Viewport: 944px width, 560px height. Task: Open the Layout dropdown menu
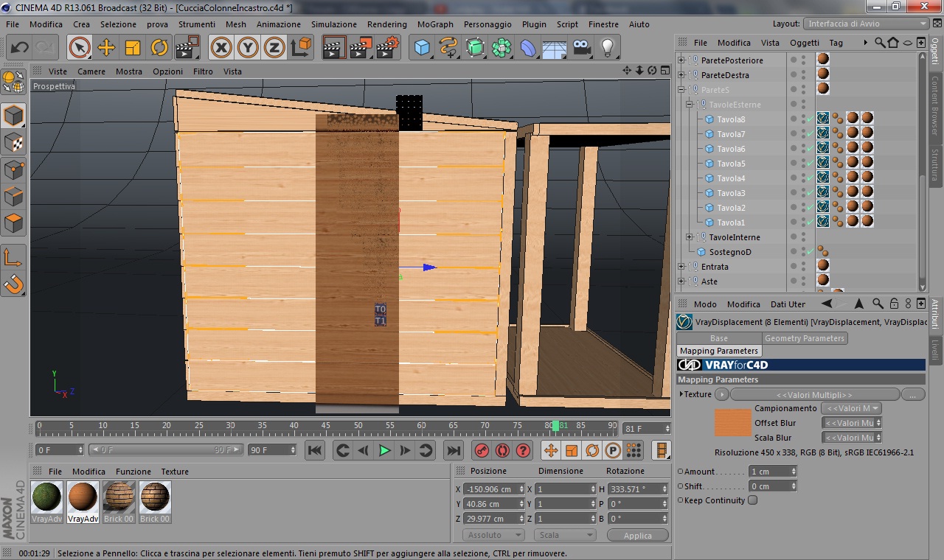pos(867,24)
